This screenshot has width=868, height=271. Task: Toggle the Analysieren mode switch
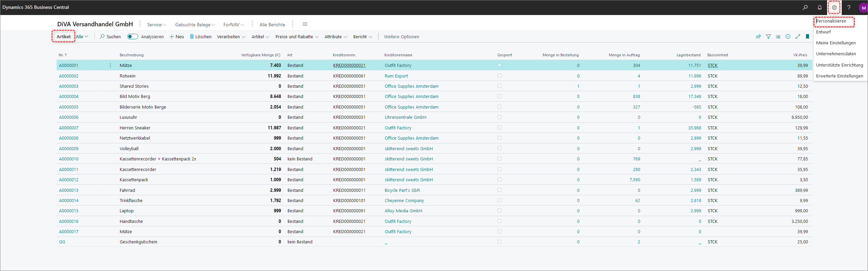[132, 37]
